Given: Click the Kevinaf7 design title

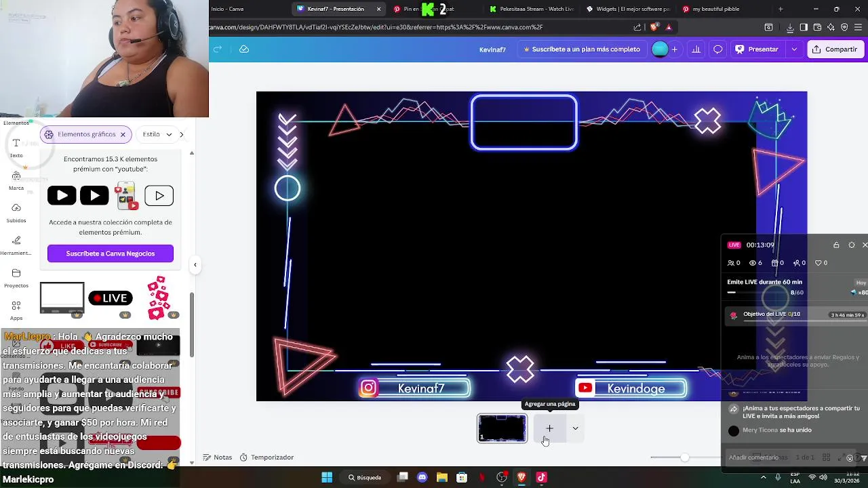Looking at the screenshot, I should coord(492,49).
